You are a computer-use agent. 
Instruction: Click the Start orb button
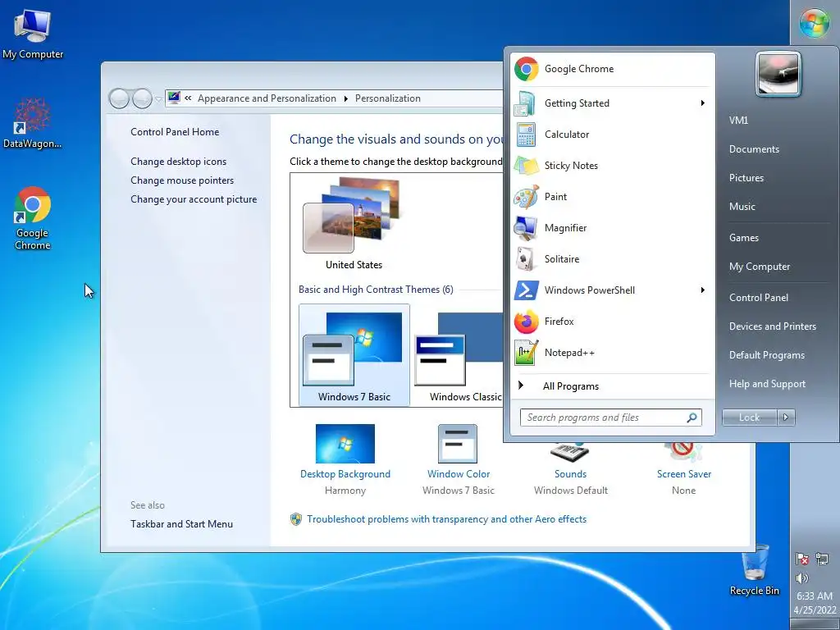point(815,23)
